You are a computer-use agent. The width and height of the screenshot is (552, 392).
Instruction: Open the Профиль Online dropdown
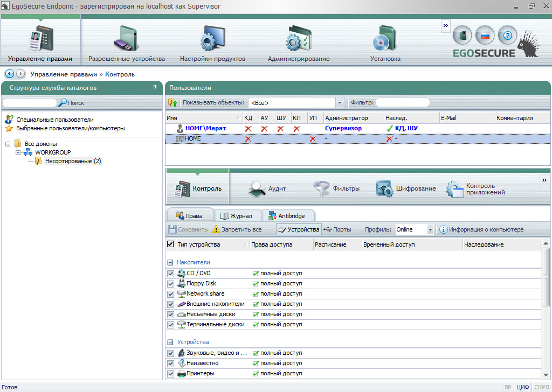(430, 230)
